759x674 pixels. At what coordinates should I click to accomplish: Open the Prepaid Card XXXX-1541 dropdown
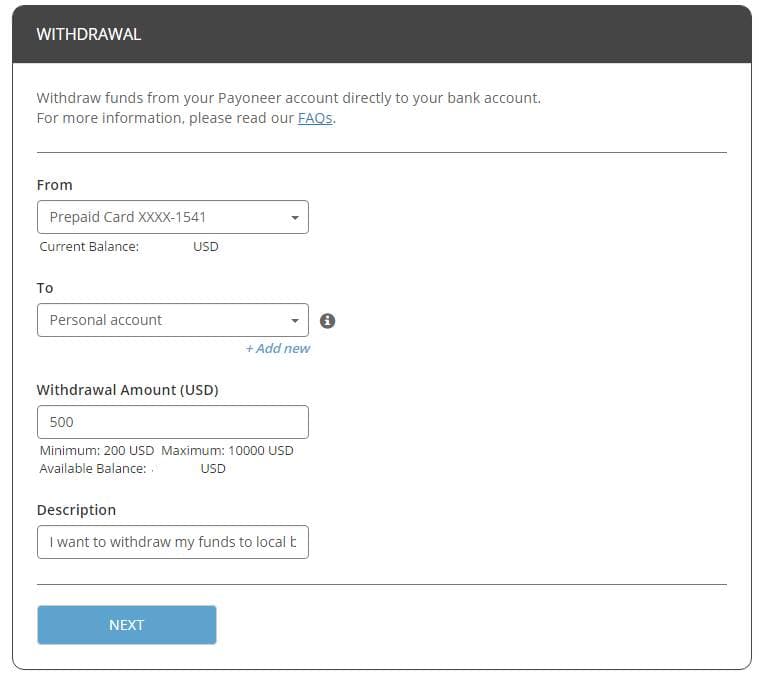pyautogui.click(x=160, y=217)
